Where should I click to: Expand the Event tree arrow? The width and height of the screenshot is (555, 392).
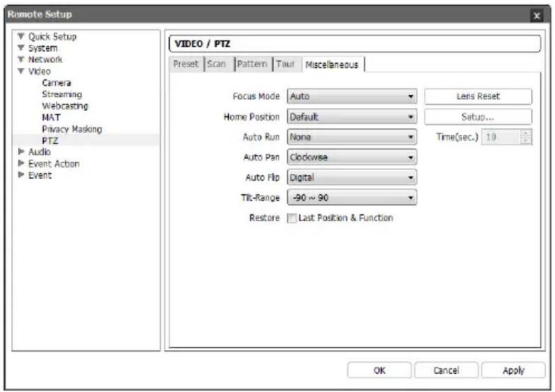click(x=21, y=174)
